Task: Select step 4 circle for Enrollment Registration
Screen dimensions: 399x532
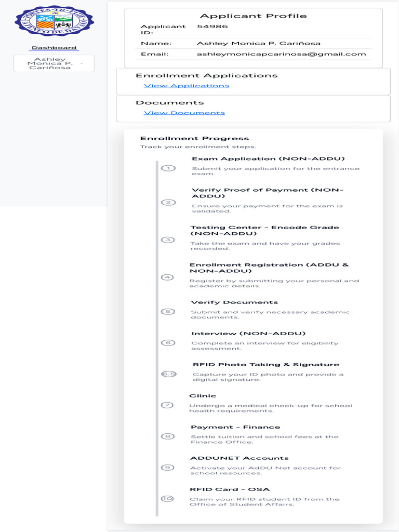Action: pos(167,277)
